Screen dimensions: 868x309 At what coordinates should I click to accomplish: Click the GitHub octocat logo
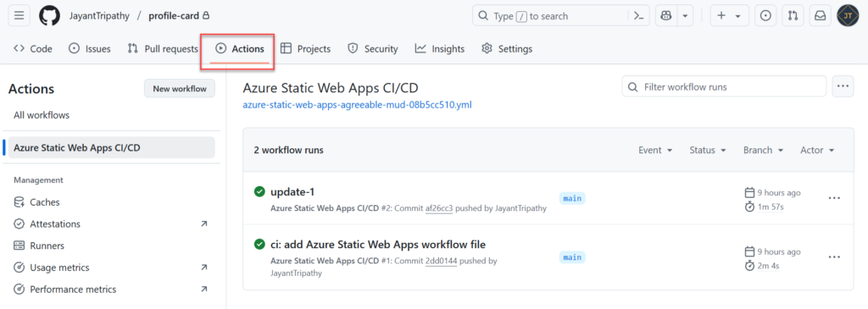click(x=49, y=15)
